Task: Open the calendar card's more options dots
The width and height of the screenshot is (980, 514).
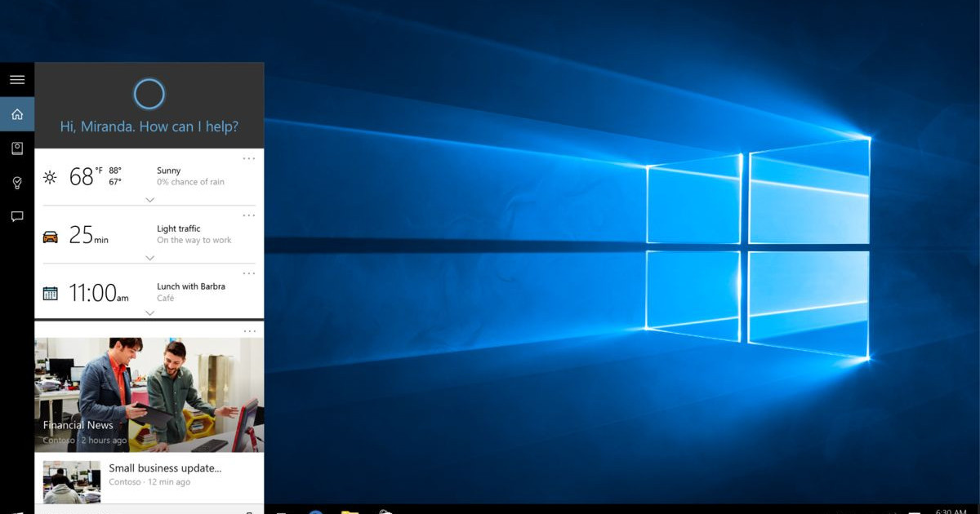Action: point(249,273)
